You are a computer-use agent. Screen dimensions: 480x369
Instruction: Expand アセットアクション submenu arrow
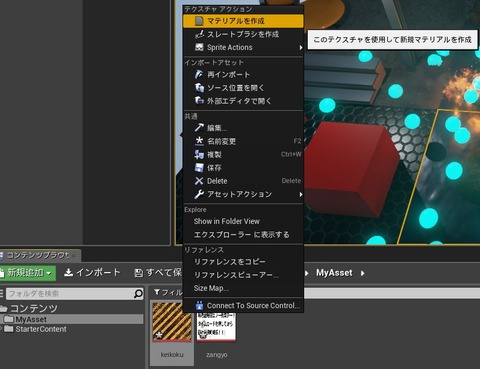(x=301, y=194)
